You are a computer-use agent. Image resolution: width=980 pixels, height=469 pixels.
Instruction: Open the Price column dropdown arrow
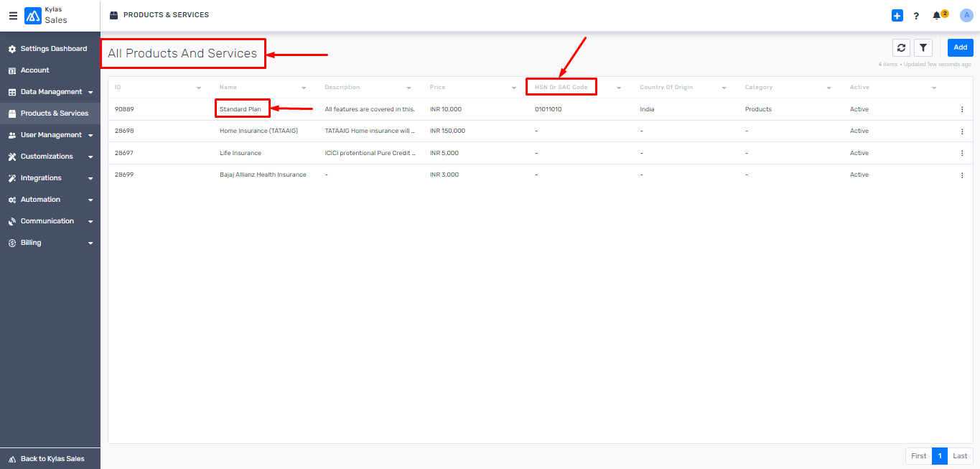coord(514,88)
